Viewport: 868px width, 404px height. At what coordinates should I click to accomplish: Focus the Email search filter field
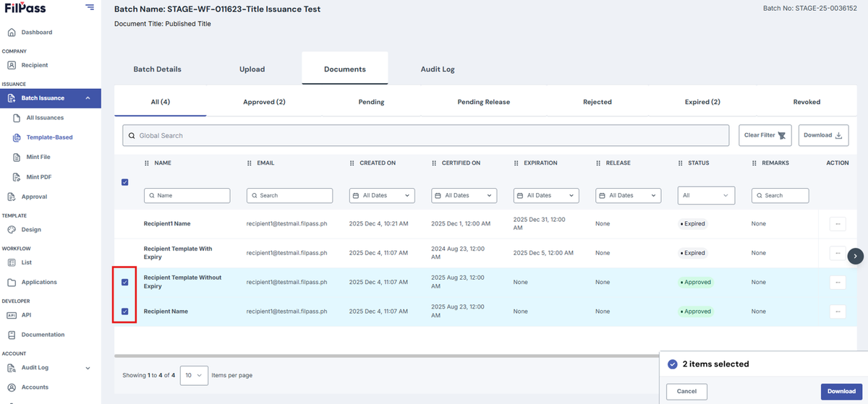tap(289, 195)
